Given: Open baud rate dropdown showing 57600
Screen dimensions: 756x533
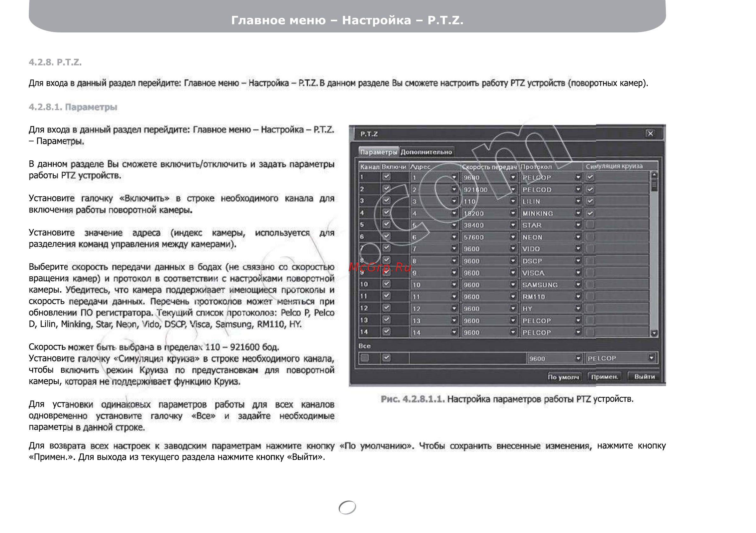Looking at the screenshot, I should coord(513,237).
